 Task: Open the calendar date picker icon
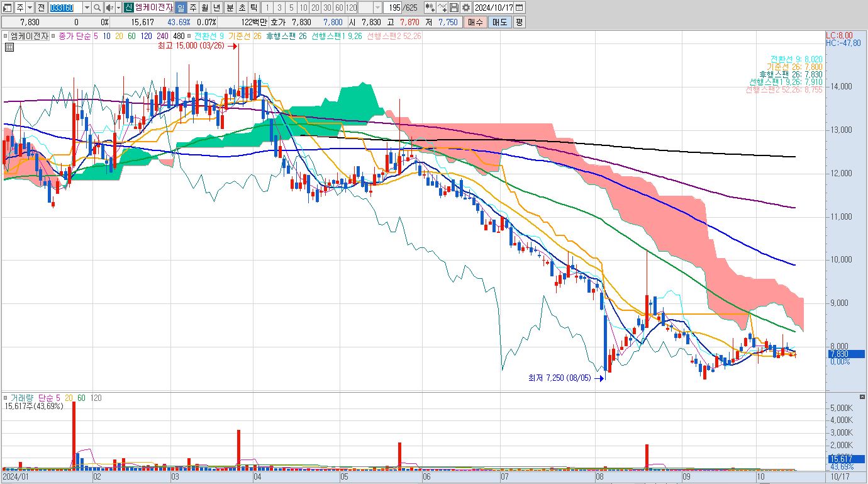(x=520, y=8)
